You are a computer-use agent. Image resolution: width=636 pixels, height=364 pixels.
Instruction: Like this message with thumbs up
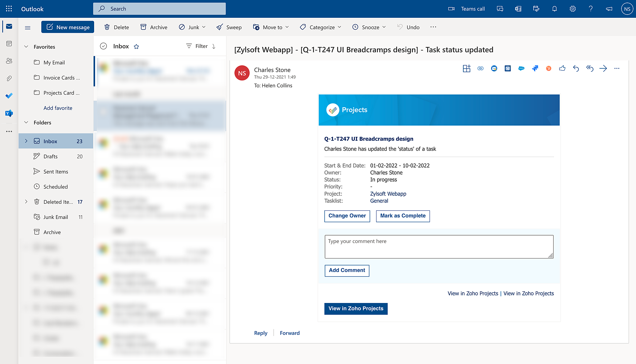click(x=562, y=68)
